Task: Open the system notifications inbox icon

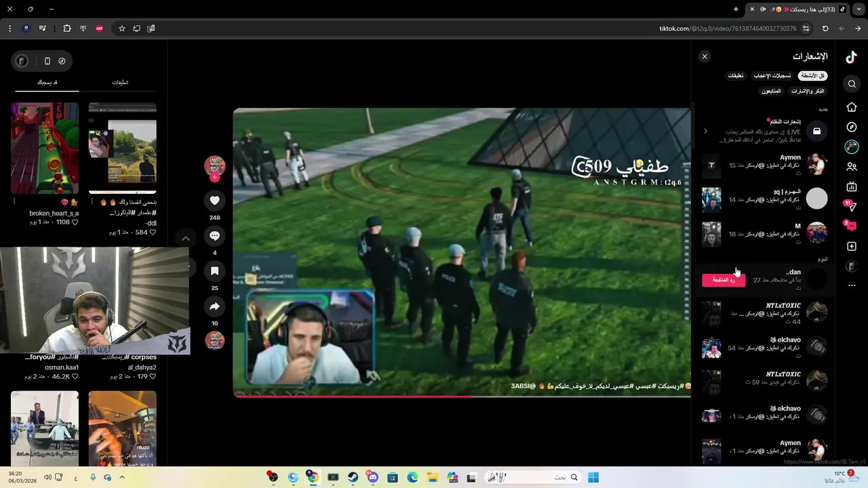Action: coord(816,131)
